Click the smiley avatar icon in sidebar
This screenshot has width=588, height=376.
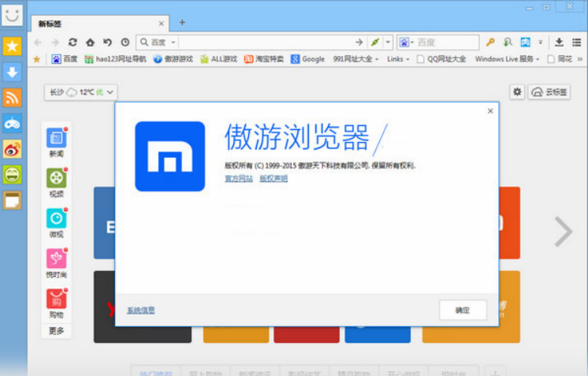[12, 15]
